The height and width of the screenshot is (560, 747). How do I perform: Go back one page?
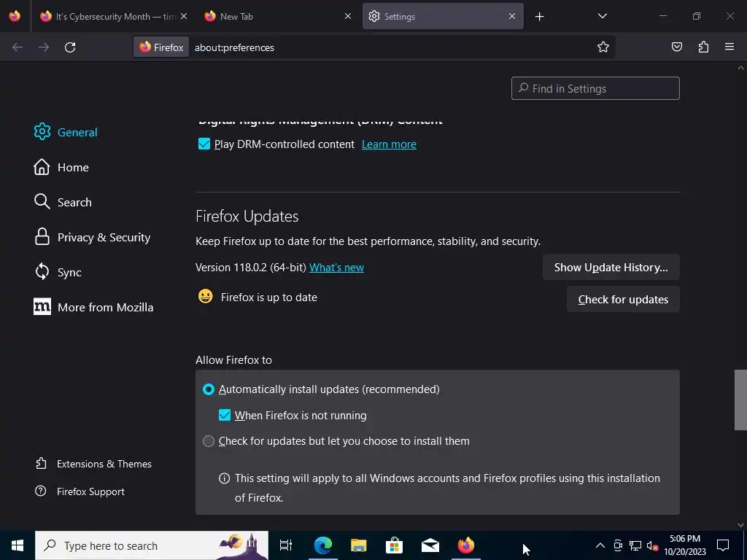click(18, 47)
